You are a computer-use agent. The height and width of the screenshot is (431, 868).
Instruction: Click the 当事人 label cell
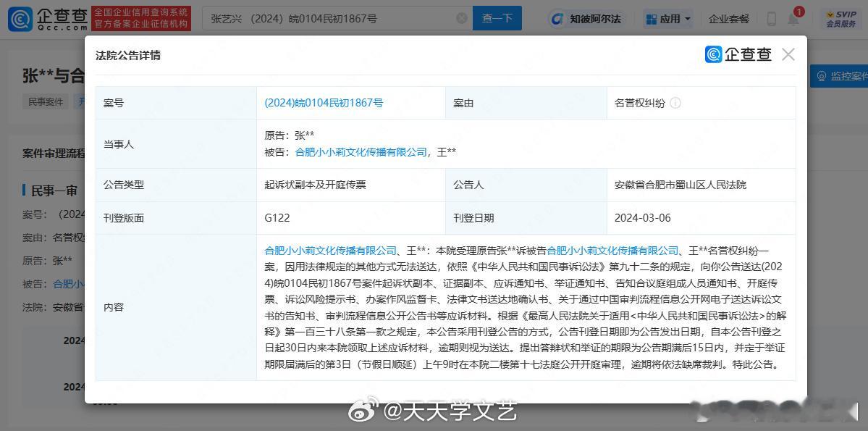click(x=176, y=144)
